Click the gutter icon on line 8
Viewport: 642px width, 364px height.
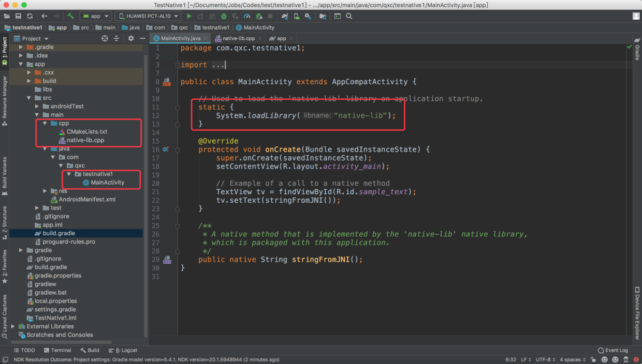pos(167,82)
